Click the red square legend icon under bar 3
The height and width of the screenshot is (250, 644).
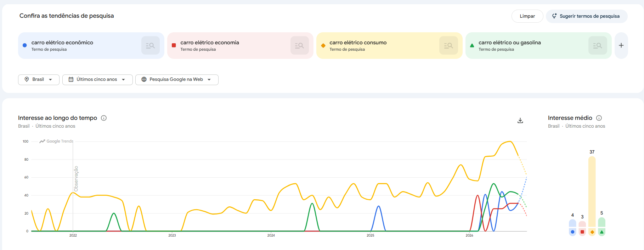point(582,232)
